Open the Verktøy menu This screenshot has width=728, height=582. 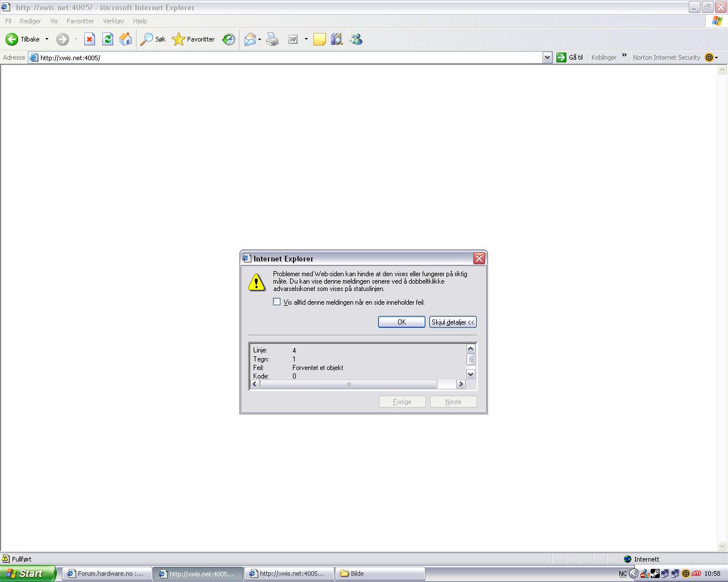pyautogui.click(x=113, y=21)
